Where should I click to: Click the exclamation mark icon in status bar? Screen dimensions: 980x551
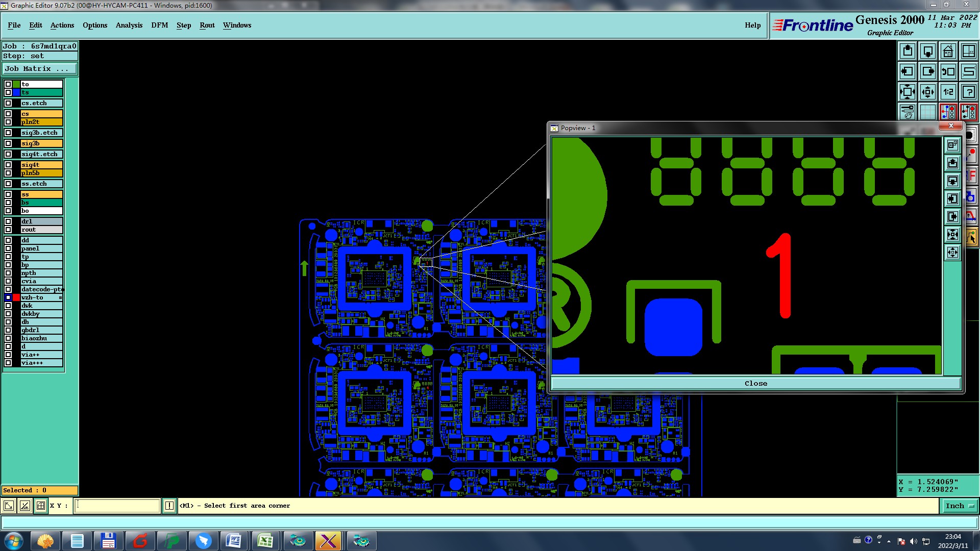pyautogui.click(x=169, y=506)
